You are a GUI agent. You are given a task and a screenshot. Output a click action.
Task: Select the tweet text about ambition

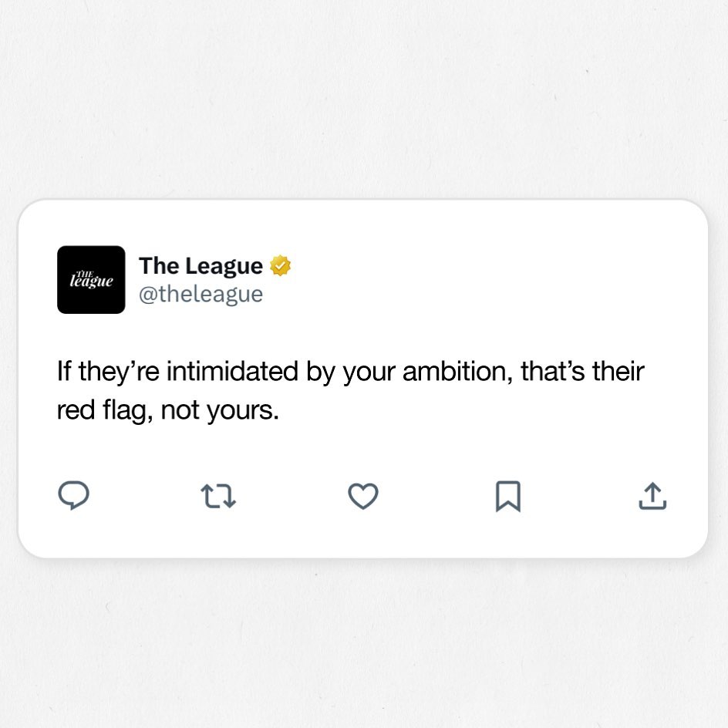[x=351, y=391]
